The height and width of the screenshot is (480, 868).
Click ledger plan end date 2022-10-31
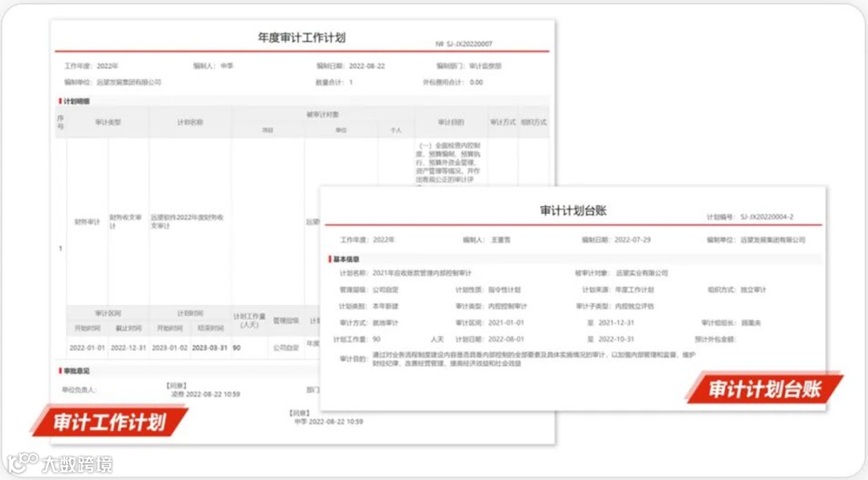tap(616, 340)
